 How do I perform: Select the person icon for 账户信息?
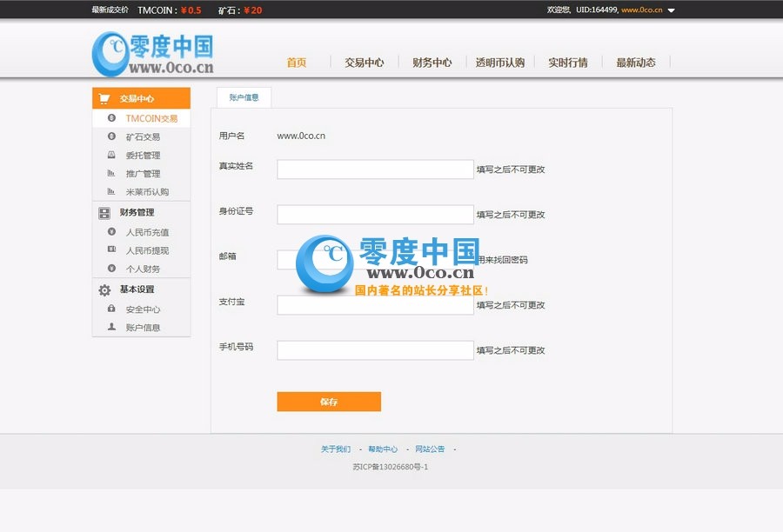click(110, 327)
